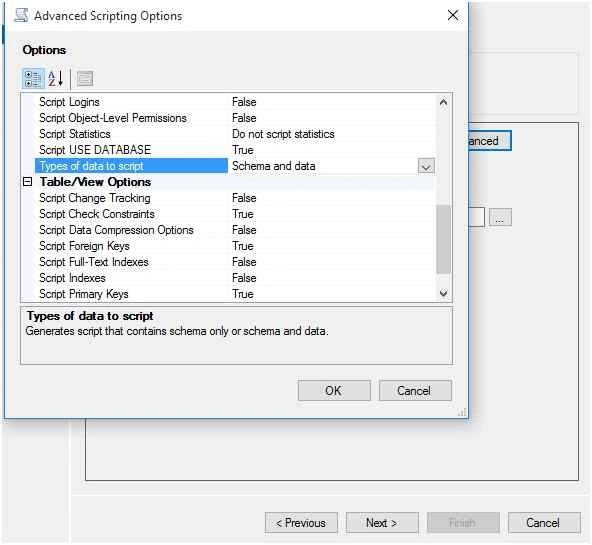Viewport: 592px width, 545px height.
Task: Click the Table/View Options category header
Action: tap(96, 182)
